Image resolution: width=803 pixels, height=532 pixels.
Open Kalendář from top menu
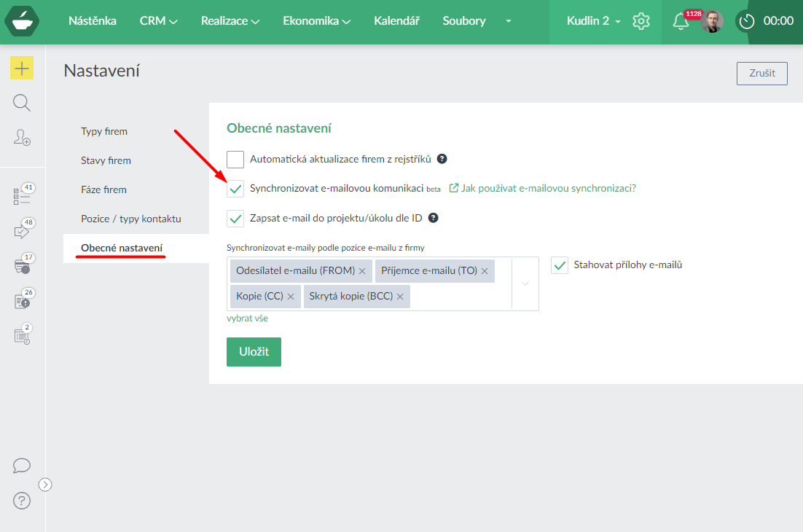click(396, 21)
